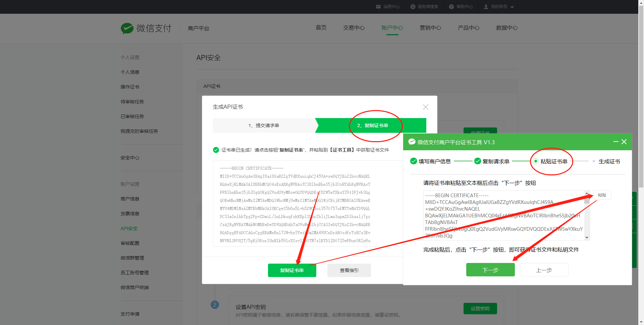The image size is (644, 325).
Task: Click the 填写商户信息 step check icon
Action: pos(414,161)
